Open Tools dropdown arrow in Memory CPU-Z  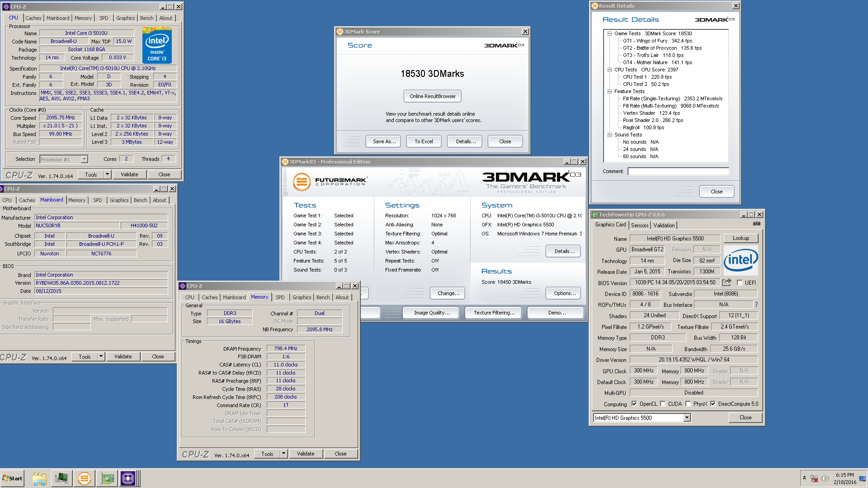coord(283,454)
